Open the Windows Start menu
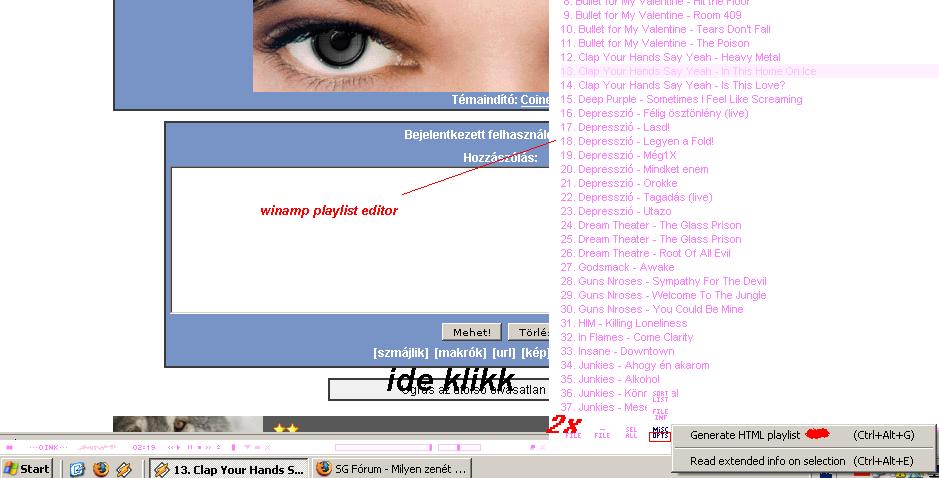This screenshot has width=939, height=478. (x=28, y=468)
